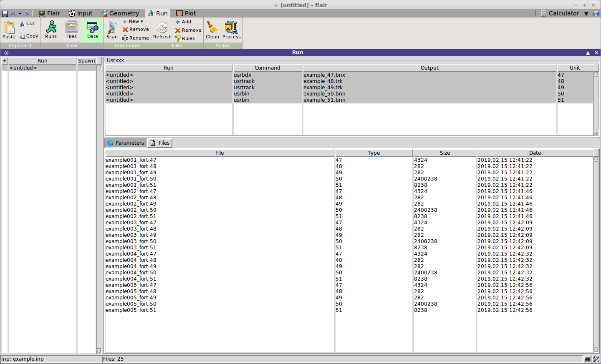Click the Copy icon
The width and height of the screenshot is (601, 364).
click(28, 36)
